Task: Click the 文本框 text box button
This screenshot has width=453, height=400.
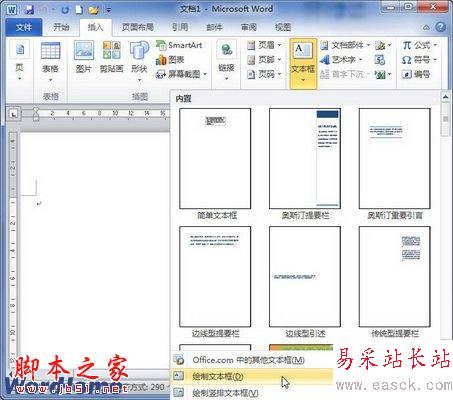Action: pos(303,63)
